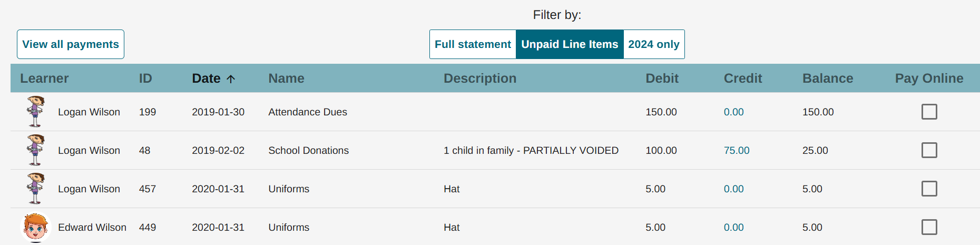This screenshot has height=245, width=980.
Task: Sort by the Name column header
Action: (286, 79)
